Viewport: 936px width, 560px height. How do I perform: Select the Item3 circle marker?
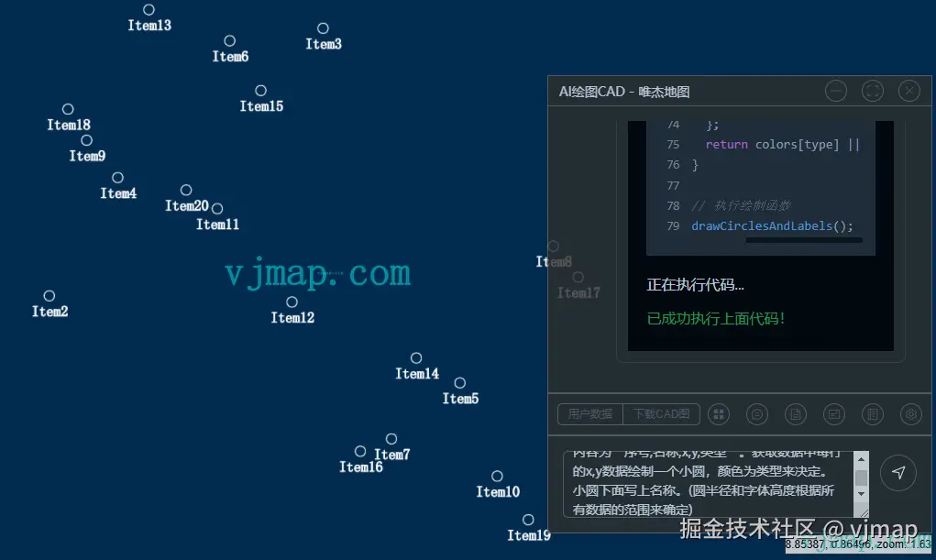323,28
